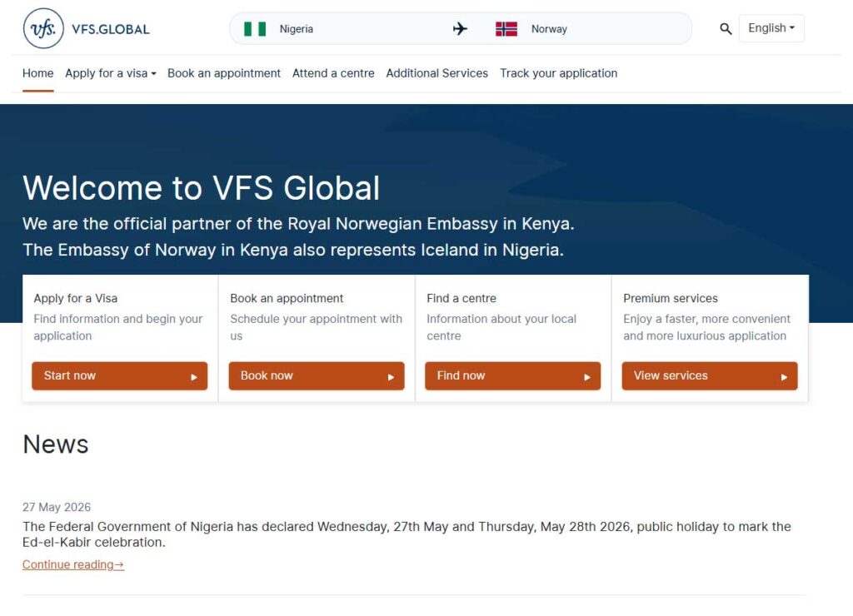This screenshot has width=853, height=616.
Task: Click the VFS Global circular logo
Action: click(x=43, y=28)
